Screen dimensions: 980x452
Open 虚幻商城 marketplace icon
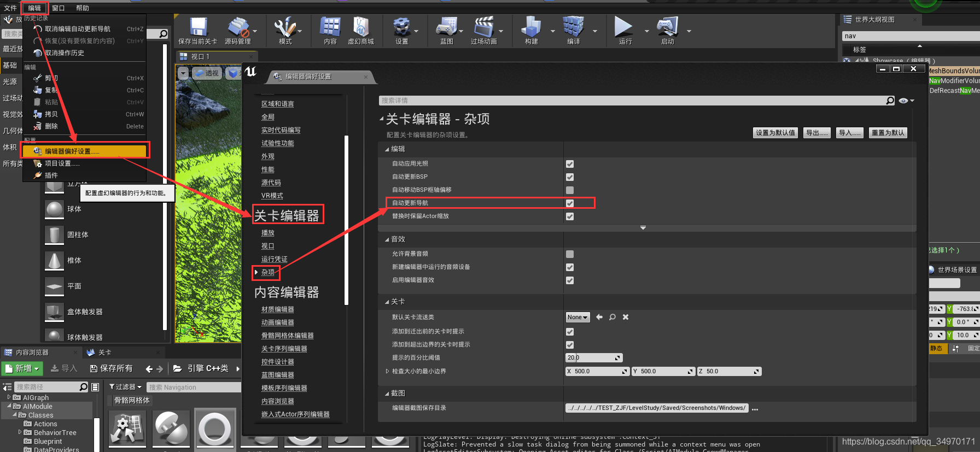[x=361, y=27]
